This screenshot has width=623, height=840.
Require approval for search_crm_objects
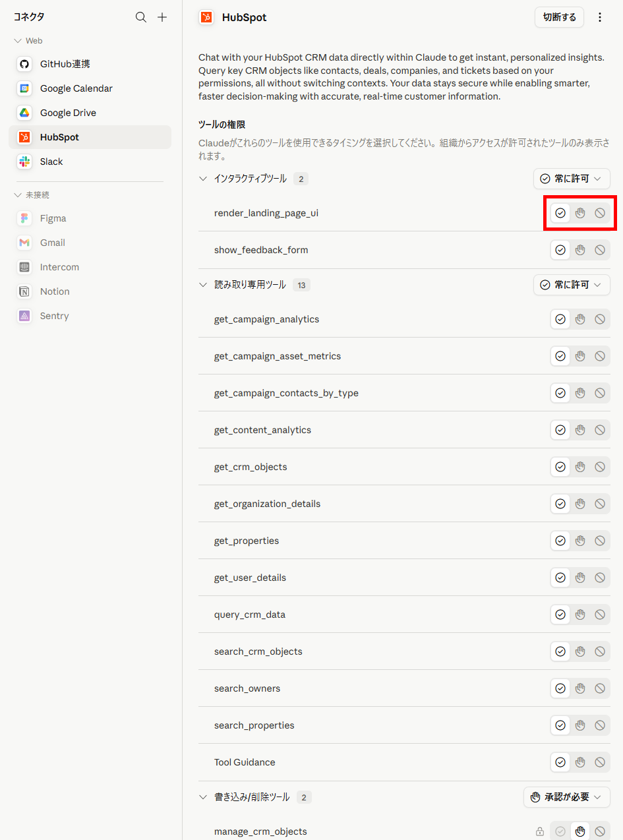pyautogui.click(x=580, y=651)
